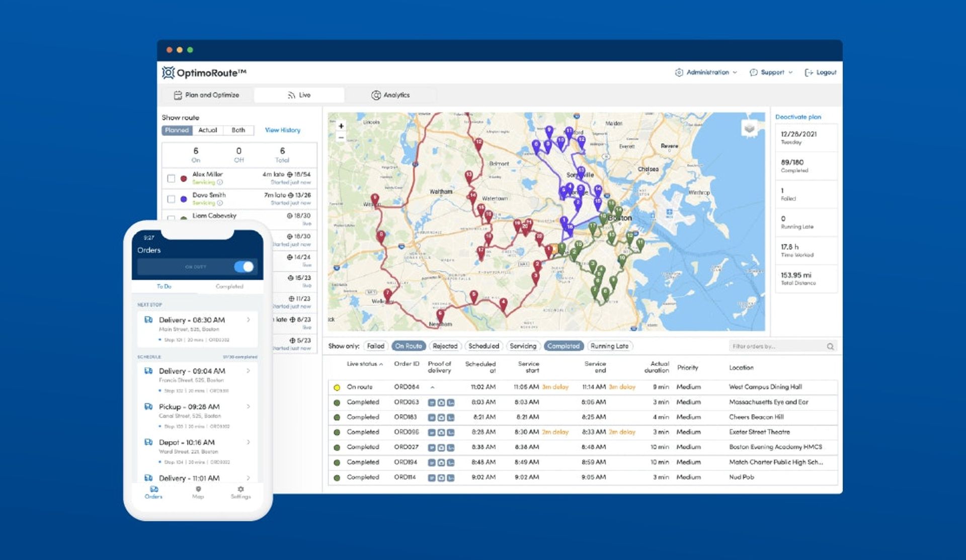Image resolution: width=966 pixels, height=560 pixels.
Task: Switch to the Live tab
Action: pos(299,95)
